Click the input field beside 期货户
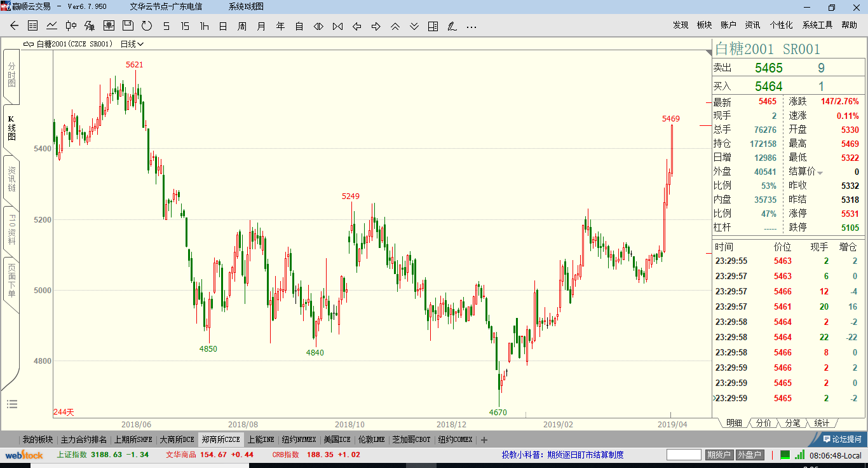This screenshot has height=468, width=868. 684,455
